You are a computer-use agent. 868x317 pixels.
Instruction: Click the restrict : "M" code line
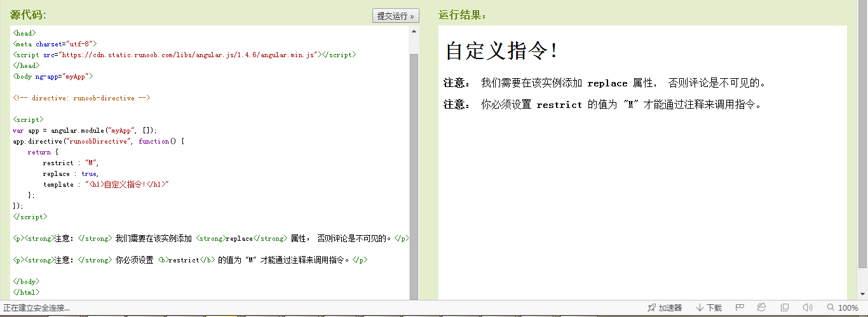tap(71, 163)
